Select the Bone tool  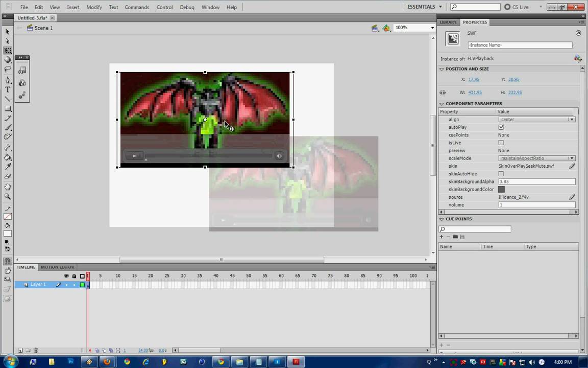[x=8, y=148]
